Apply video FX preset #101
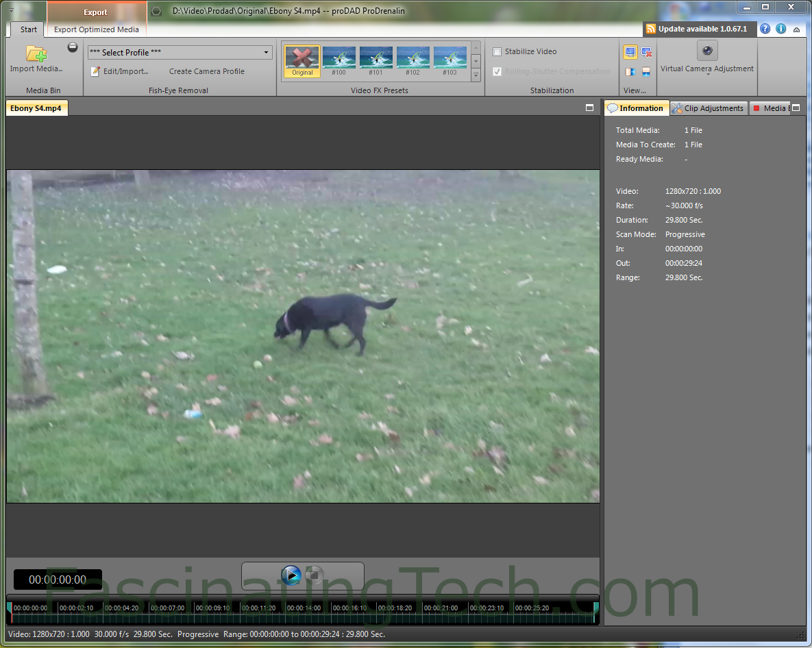 (x=376, y=61)
